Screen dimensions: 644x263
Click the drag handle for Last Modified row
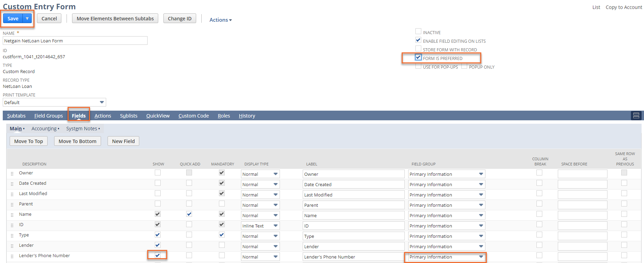(x=12, y=194)
